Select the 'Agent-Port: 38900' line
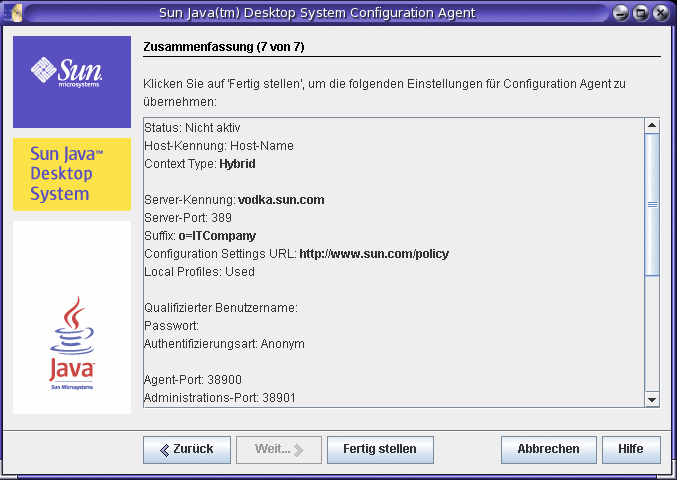Viewport: 677px width, 480px height. click(x=193, y=380)
